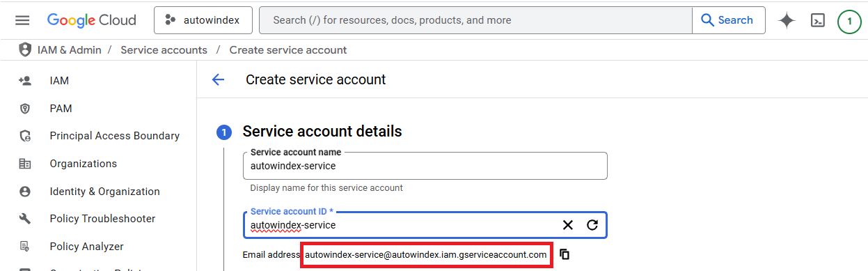Image resolution: width=868 pixels, height=271 pixels.
Task: Open Identity & Organization page
Action: tap(105, 192)
